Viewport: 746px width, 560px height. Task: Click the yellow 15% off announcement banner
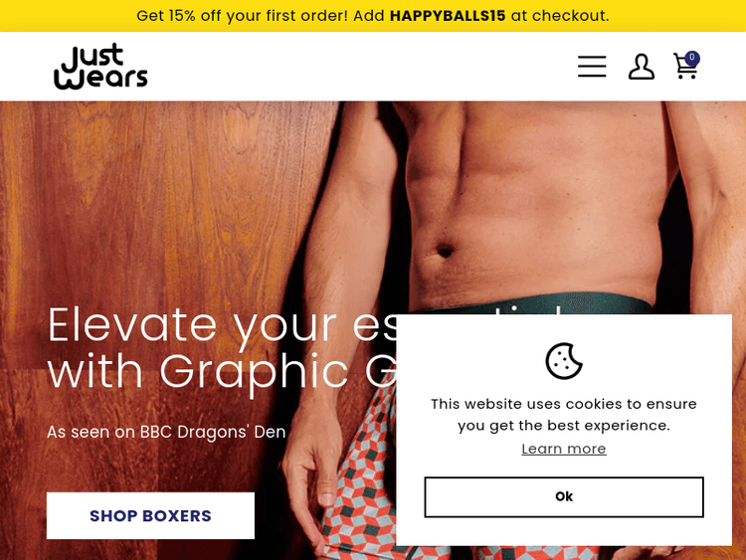[373, 16]
